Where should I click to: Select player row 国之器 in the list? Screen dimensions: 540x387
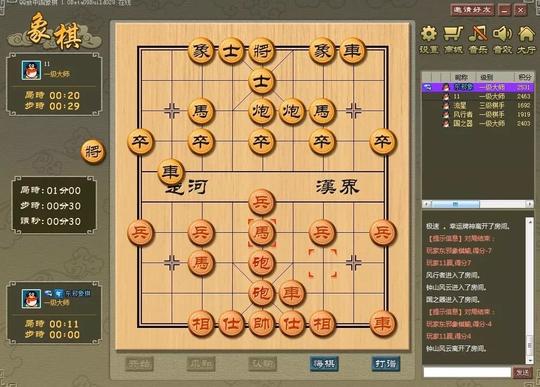pos(478,123)
